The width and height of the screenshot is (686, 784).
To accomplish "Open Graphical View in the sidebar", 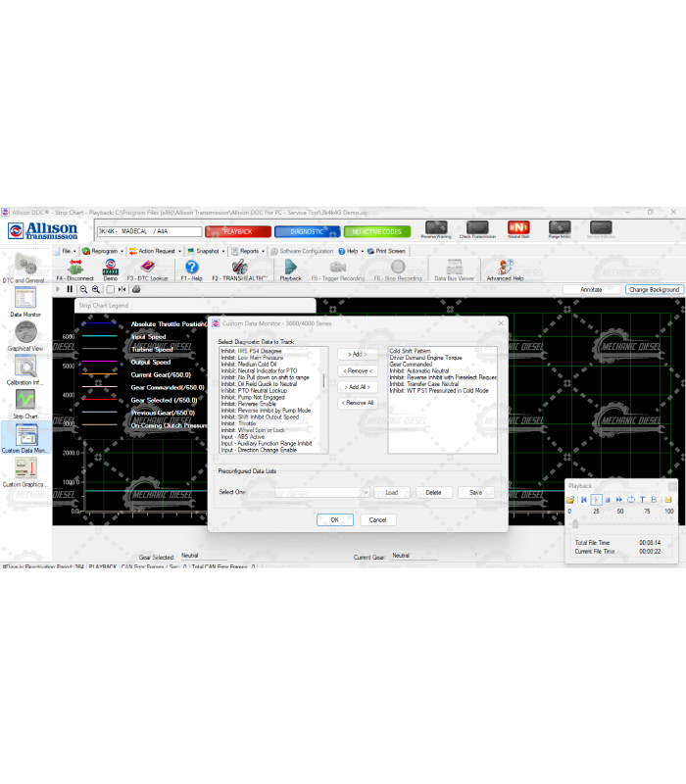I will tap(24, 333).
